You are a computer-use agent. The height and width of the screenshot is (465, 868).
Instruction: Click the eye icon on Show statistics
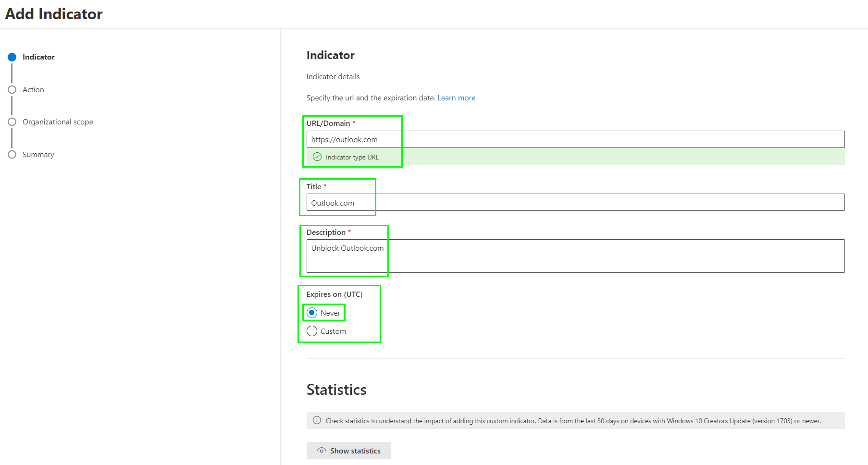(322, 451)
